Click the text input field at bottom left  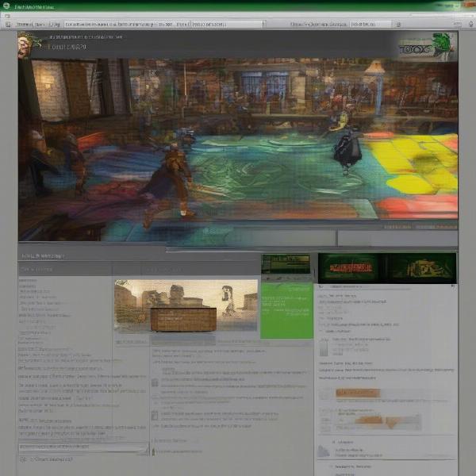(x=83, y=447)
